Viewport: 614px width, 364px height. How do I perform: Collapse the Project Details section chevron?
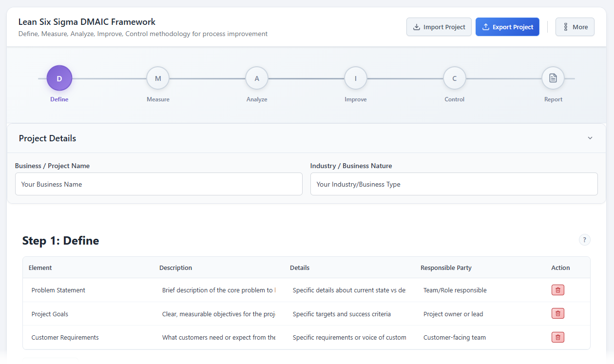pyautogui.click(x=590, y=138)
